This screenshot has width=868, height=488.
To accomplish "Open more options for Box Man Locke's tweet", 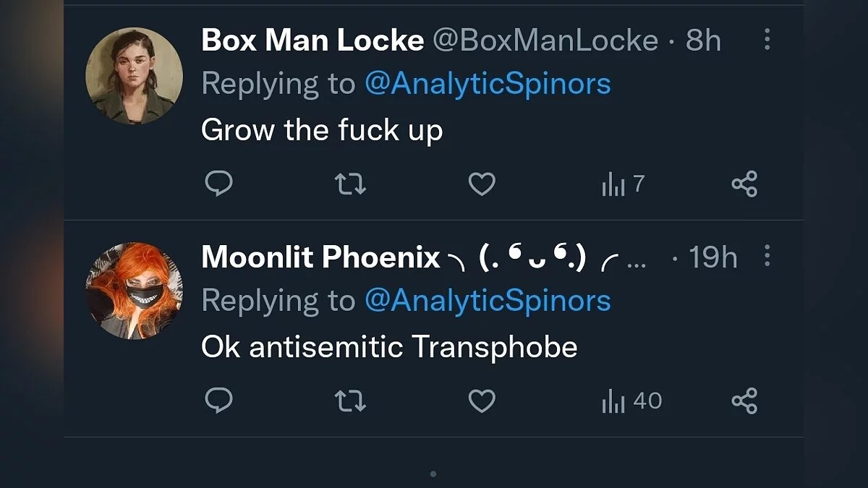I will point(767,40).
